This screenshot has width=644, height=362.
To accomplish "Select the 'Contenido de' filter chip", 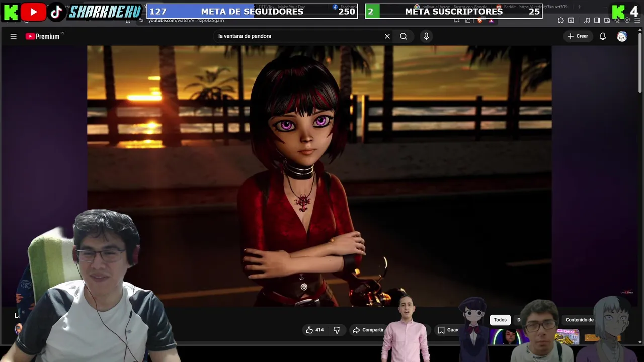I will [x=580, y=320].
